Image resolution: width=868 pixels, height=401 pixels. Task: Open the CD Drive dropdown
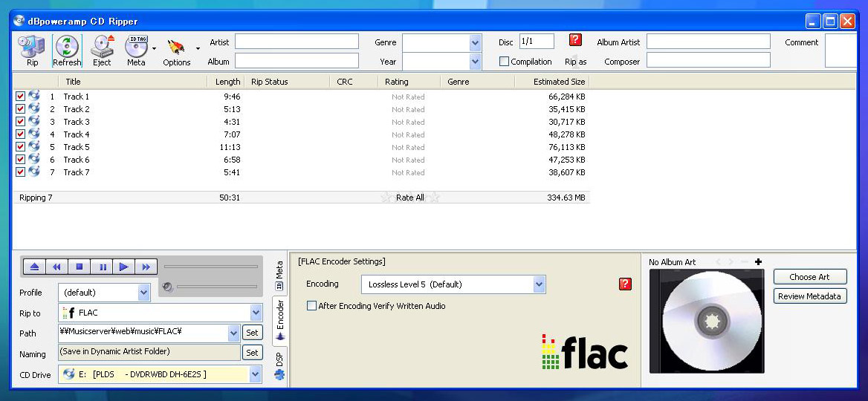(x=256, y=374)
